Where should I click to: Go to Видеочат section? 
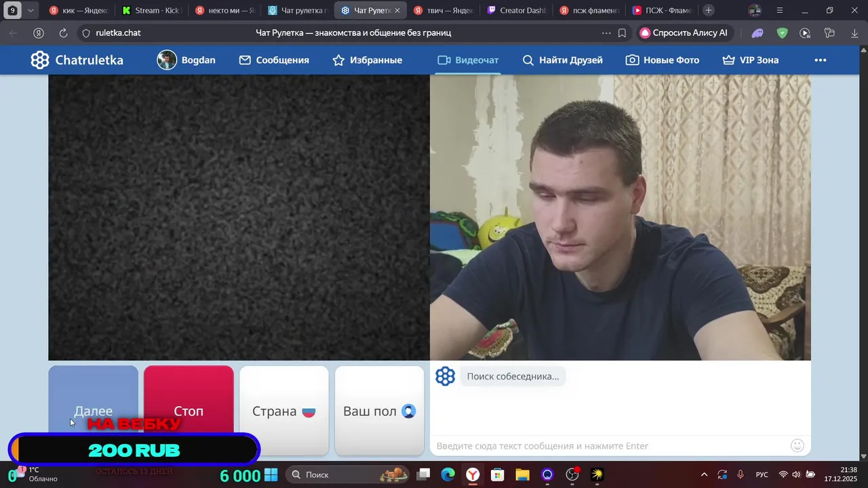pyautogui.click(x=468, y=60)
